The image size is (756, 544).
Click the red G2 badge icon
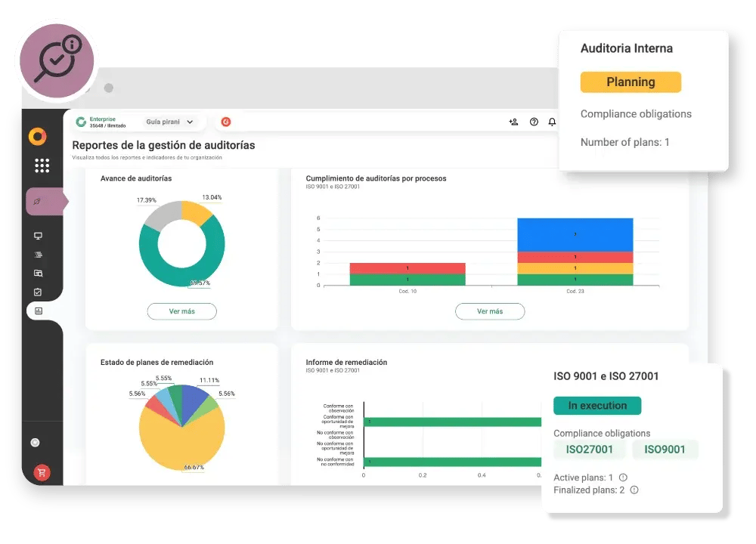coord(225,122)
